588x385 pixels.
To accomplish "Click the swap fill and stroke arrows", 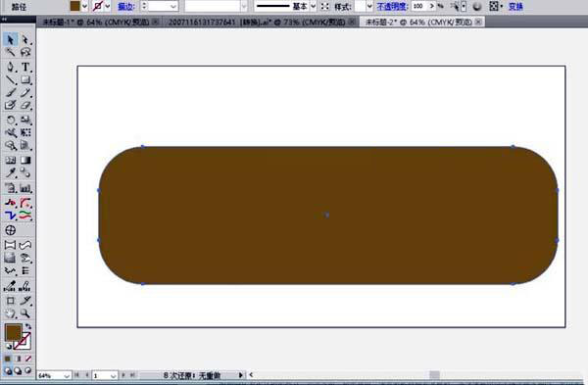I will coord(28,326).
